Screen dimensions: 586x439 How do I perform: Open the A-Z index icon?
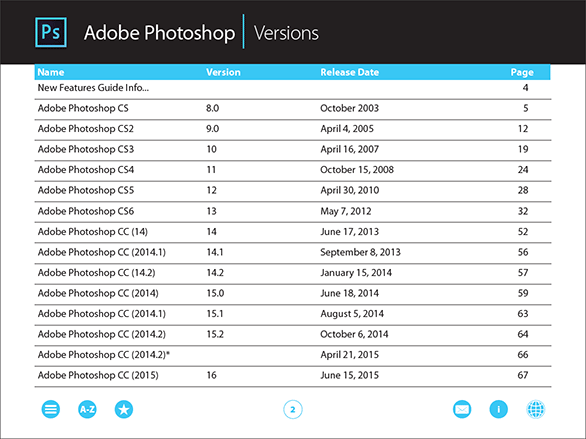pos(87,409)
